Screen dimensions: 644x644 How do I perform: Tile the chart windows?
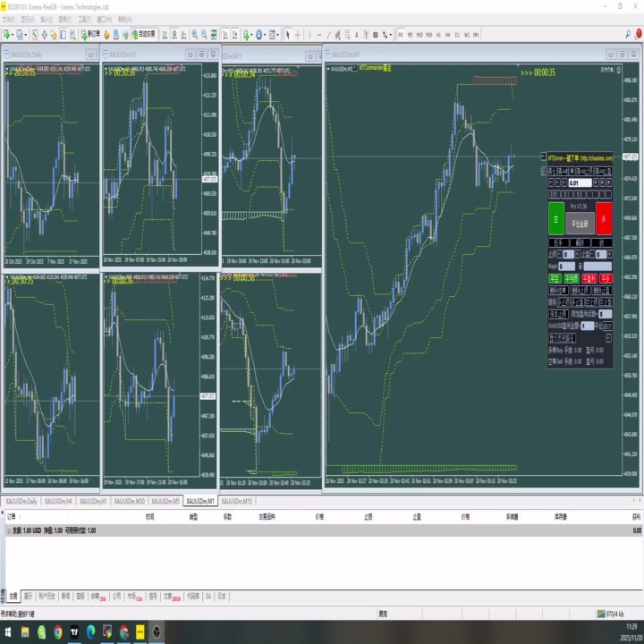[214, 35]
